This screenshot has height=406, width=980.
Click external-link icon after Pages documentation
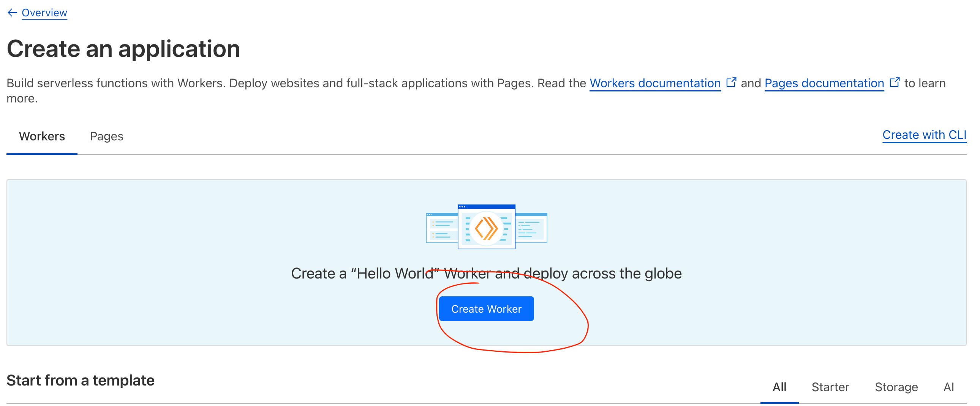[895, 82]
